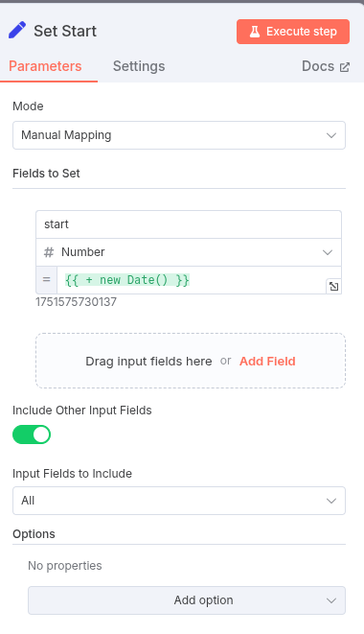This screenshot has width=364, height=634.
Task: Click the pencil icon beside Set Start
Action: 17,31
